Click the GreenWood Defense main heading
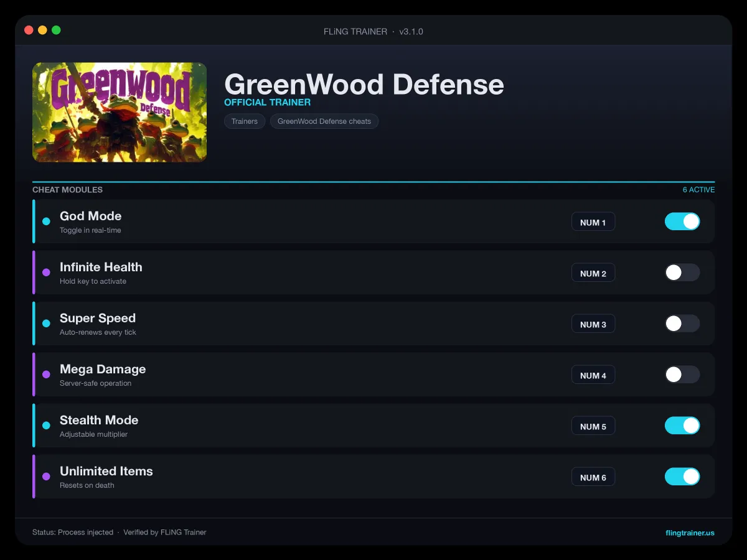The width and height of the screenshot is (747, 560). pyautogui.click(x=364, y=84)
